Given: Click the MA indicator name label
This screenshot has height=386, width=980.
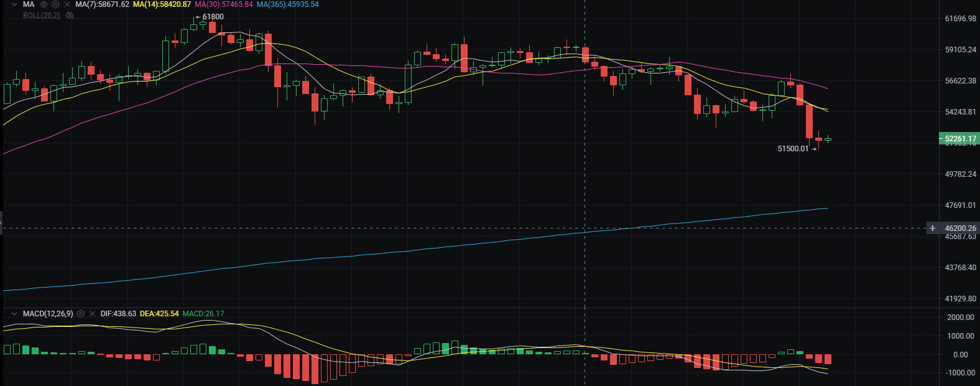Looking at the screenshot, I should coord(29,4).
